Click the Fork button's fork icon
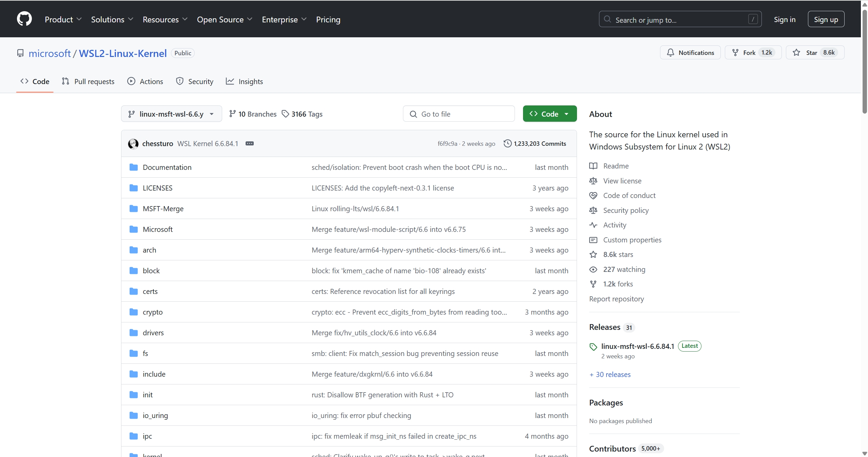 pyautogui.click(x=735, y=53)
